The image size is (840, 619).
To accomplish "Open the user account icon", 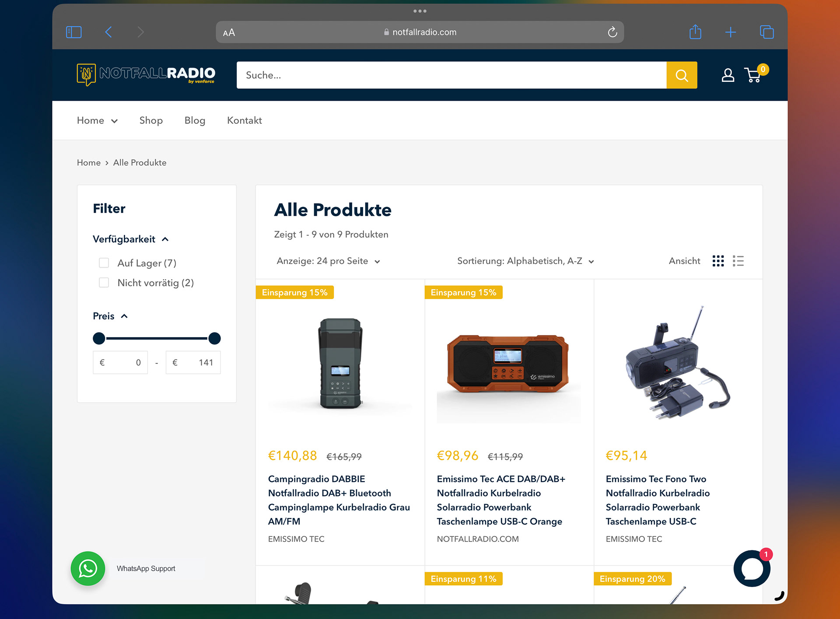I will [728, 75].
